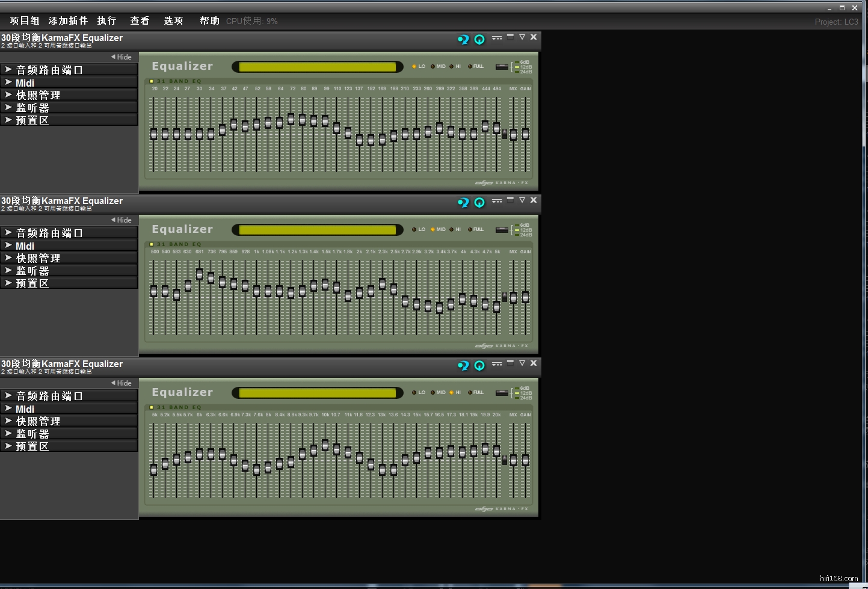
Task: Collapse the second equalizer with the triangle icon
Action: 522,200
